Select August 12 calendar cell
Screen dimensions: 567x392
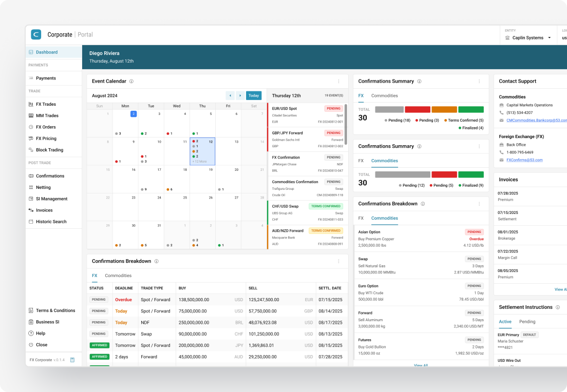pyautogui.click(x=202, y=151)
